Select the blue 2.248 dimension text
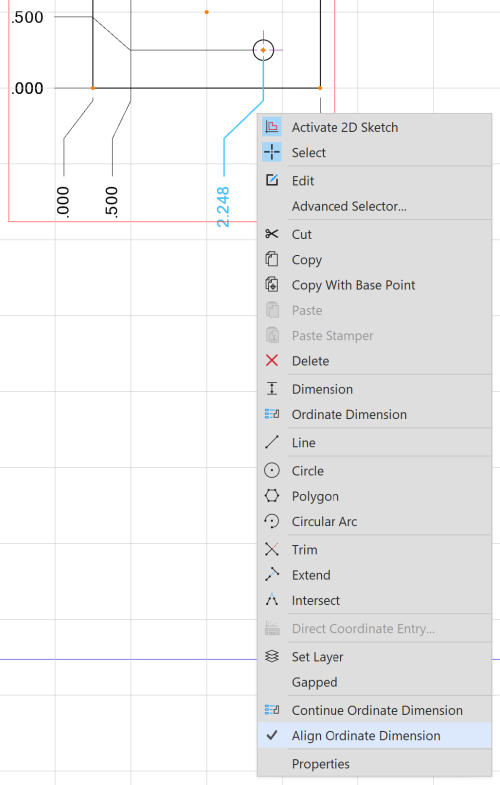The image size is (500, 785). (223, 207)
